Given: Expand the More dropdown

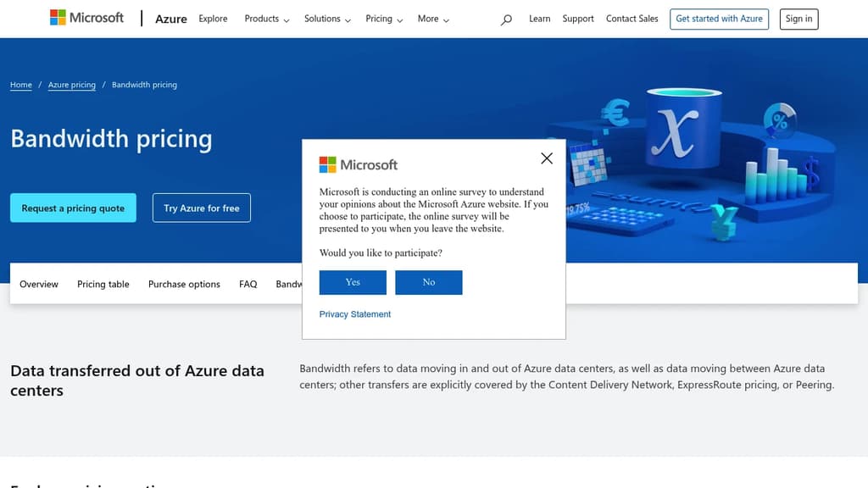Looking at the screenshot, I should (x=433, y=19).
